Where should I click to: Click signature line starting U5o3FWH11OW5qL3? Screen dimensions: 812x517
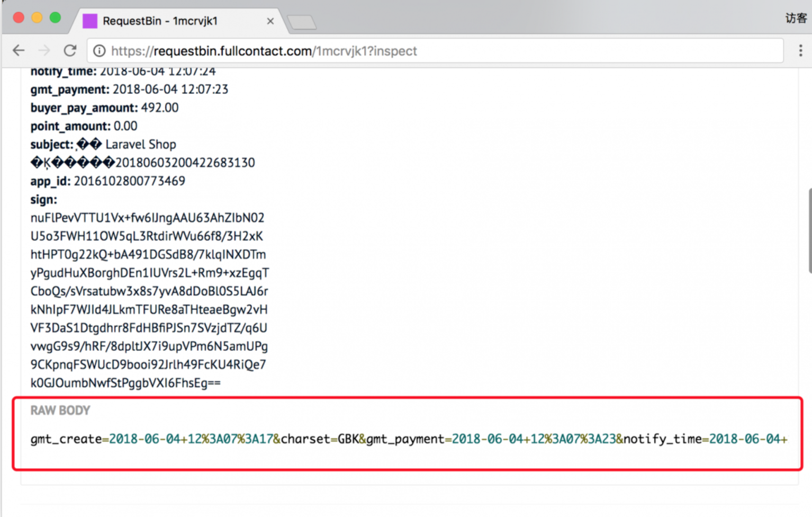tap(147, 236)
